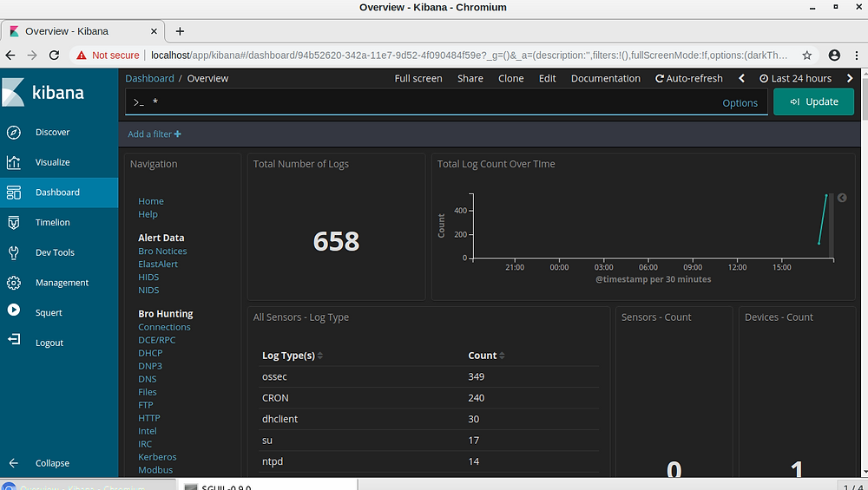This screenshot has width=868, height=490.
Task: Open the Intel link
Action: point(148,431)
